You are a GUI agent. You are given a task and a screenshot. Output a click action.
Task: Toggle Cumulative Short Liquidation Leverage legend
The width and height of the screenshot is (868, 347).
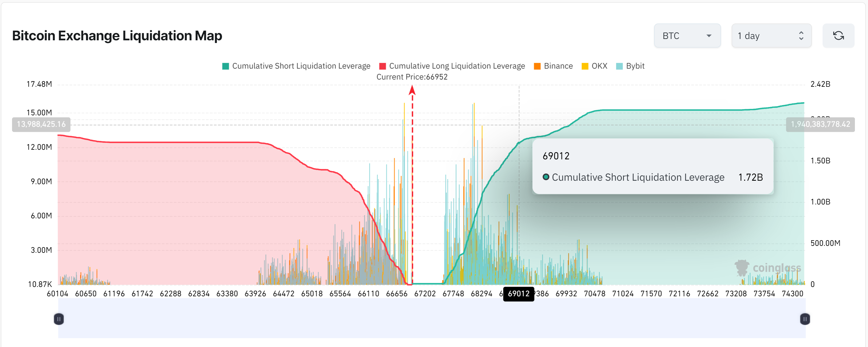click(x=301, y=66)
